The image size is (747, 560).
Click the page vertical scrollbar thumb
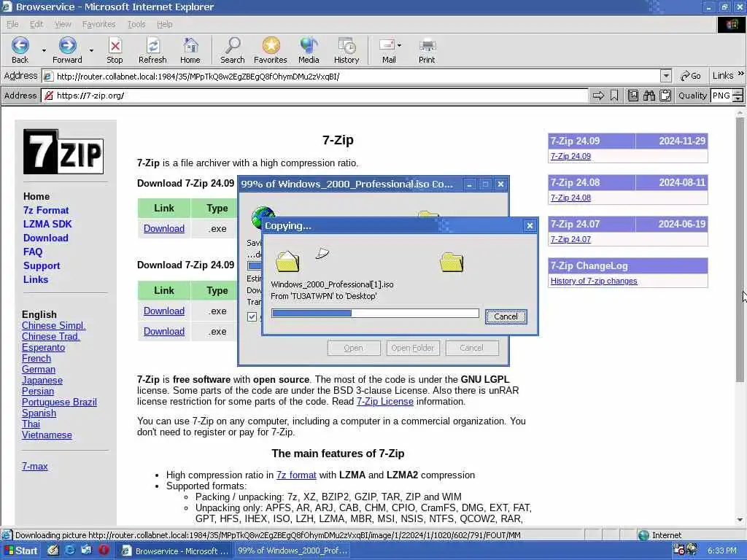coord(740,249)
